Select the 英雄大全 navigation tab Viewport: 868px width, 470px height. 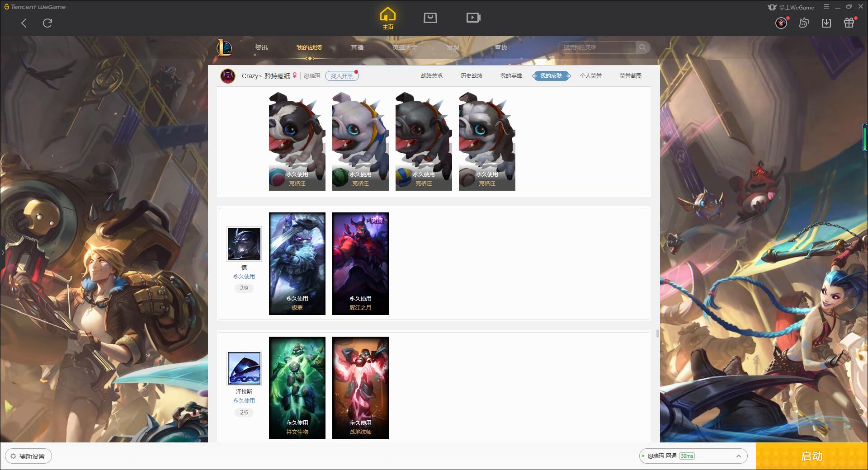click(x=405, y=47)
